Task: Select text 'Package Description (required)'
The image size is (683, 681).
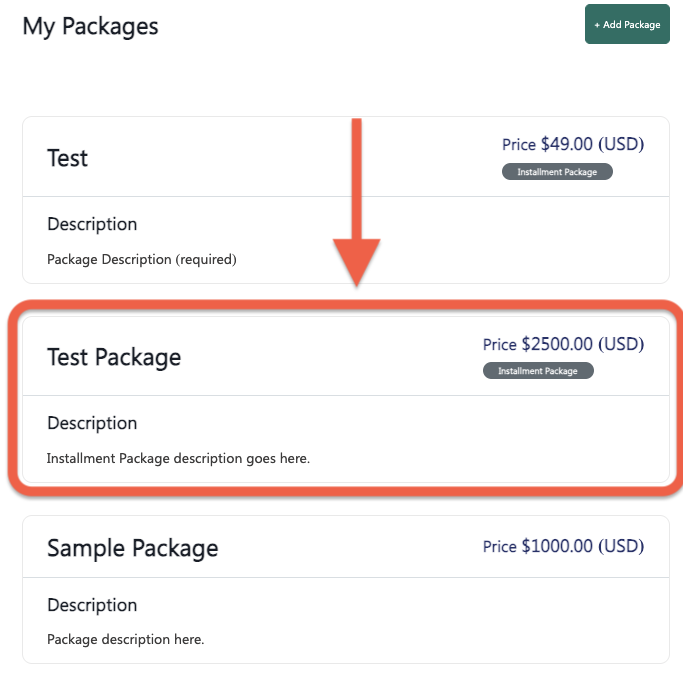Action: coord(142,260)
